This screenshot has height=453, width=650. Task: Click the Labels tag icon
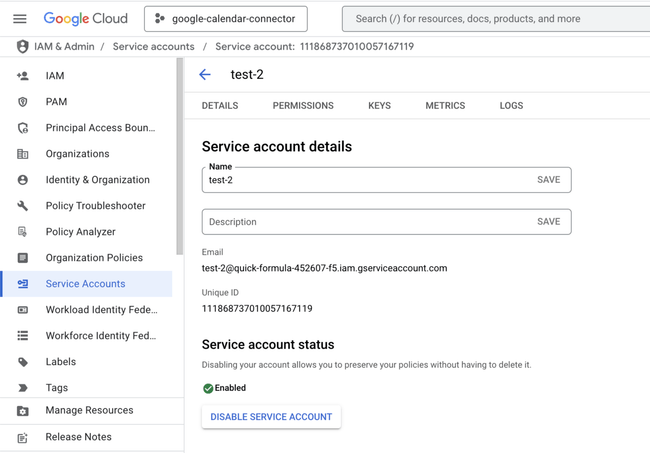(x=23, y=362)
